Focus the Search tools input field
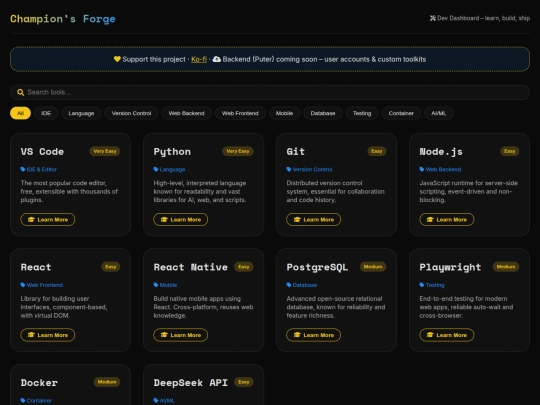540x405 pixels. tap(270, 92)
